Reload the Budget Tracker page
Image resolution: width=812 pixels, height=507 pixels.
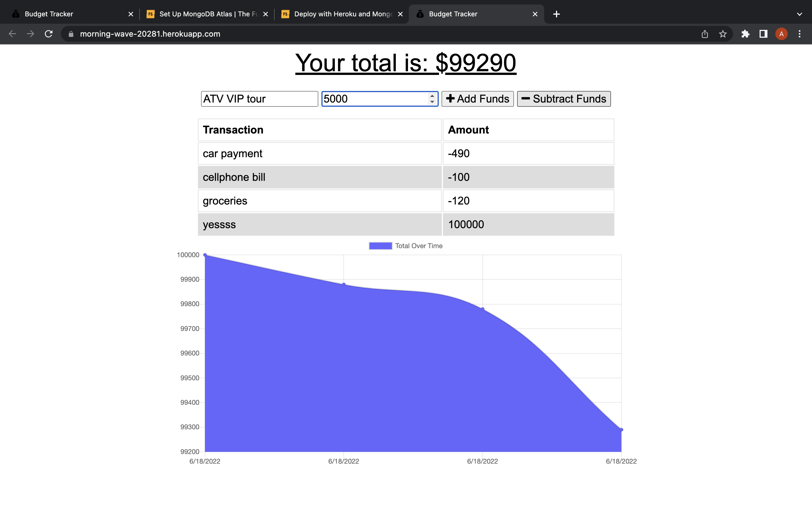point(48,34)
